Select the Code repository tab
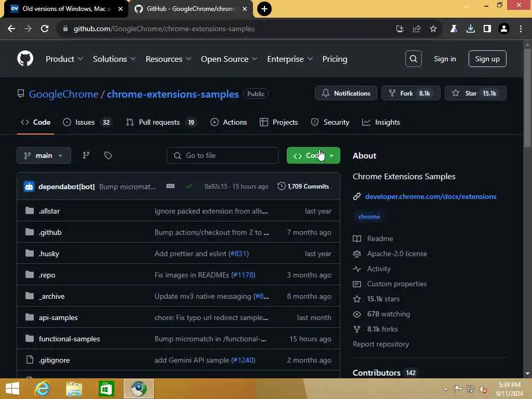The width and height of the screenshot is (532, 399). (36, 122)
